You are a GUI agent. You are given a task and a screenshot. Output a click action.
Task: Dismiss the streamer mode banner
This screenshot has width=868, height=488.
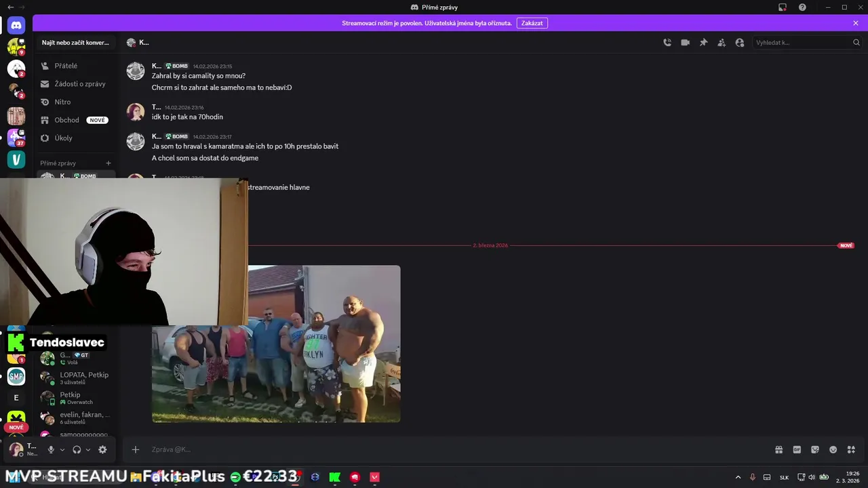pos(856,23)
